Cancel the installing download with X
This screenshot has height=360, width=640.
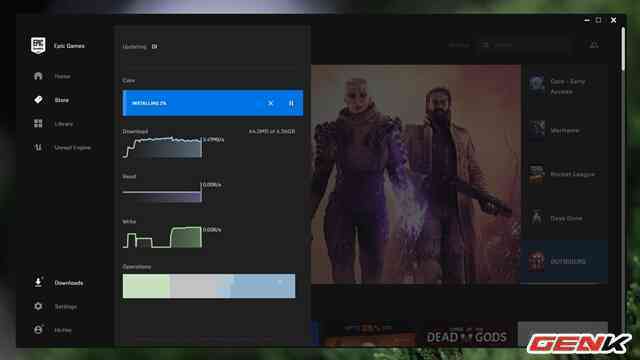click(271, 103)
